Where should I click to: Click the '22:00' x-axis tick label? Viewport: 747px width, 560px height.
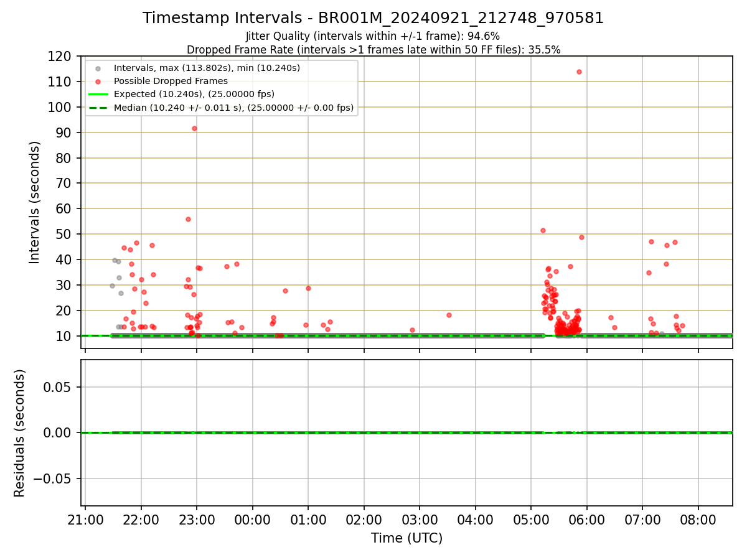click(x=141, y=519)
